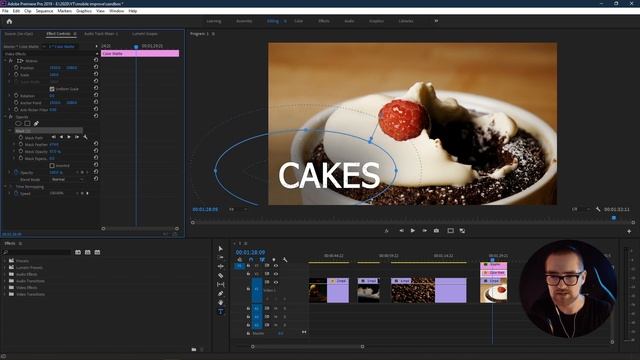Switch to the Color workspace tab
The height and width of the screenshot is (360, 640).
tap(298, 21)
